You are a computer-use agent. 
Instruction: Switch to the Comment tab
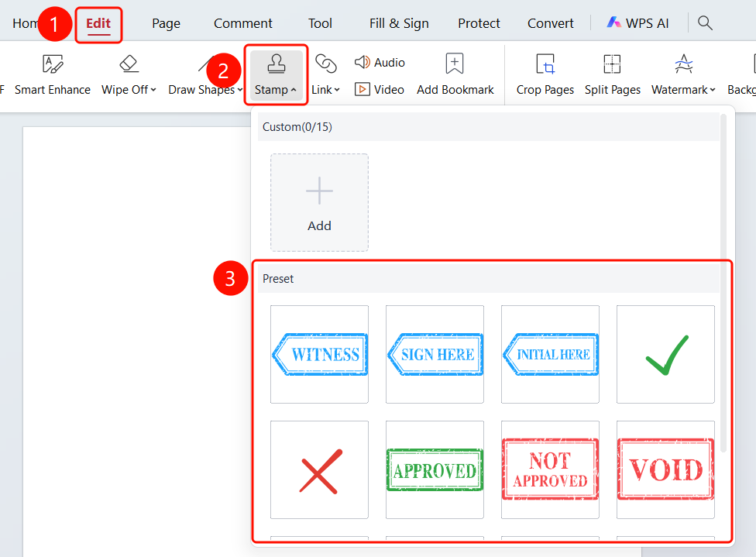pyautogui.click(x=243, y=23)
